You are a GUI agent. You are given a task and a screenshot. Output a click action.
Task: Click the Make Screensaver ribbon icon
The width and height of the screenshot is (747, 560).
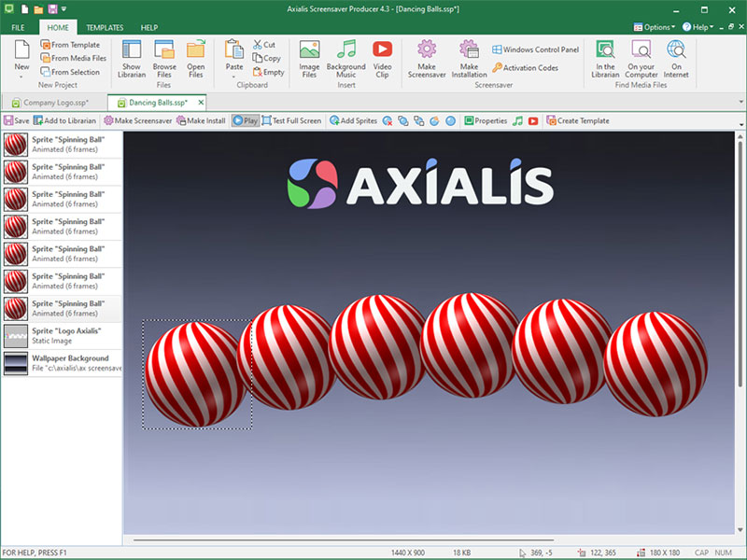coord(426,58)
